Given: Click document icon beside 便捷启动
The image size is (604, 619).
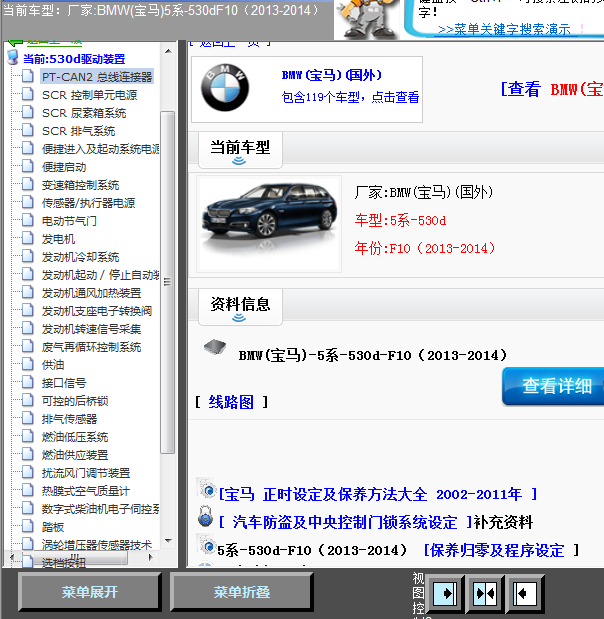Looking at the screenshot, I should click(x=28, y=166).
